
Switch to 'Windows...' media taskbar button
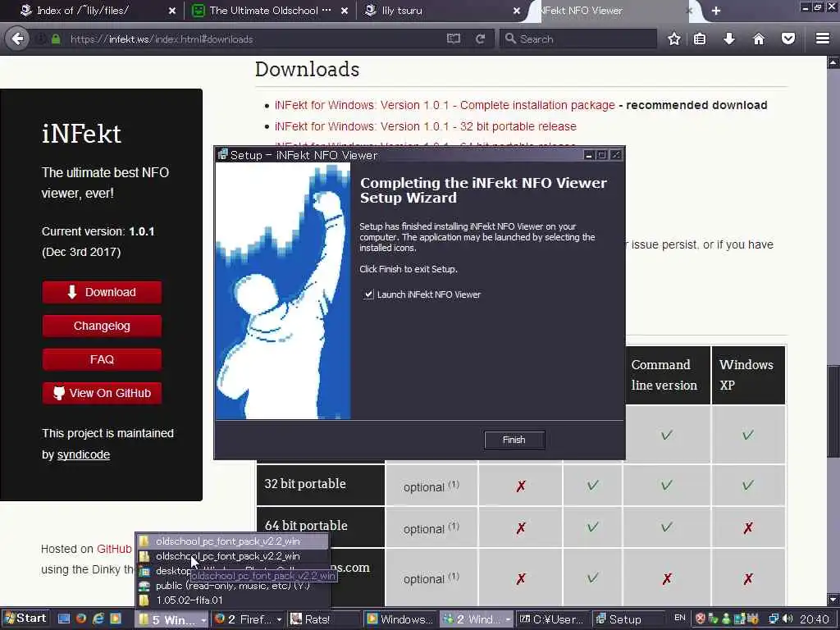pyautogui.click(x=400, y=619)
